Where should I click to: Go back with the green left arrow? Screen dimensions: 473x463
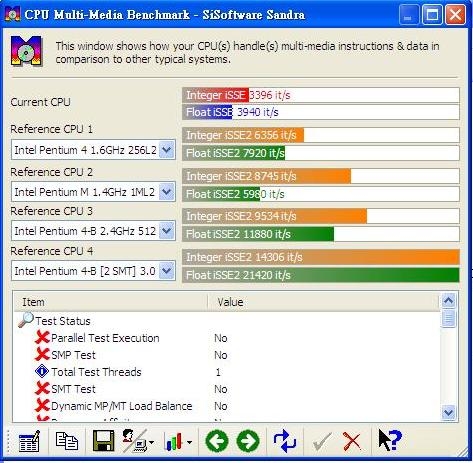coord(217,441)
